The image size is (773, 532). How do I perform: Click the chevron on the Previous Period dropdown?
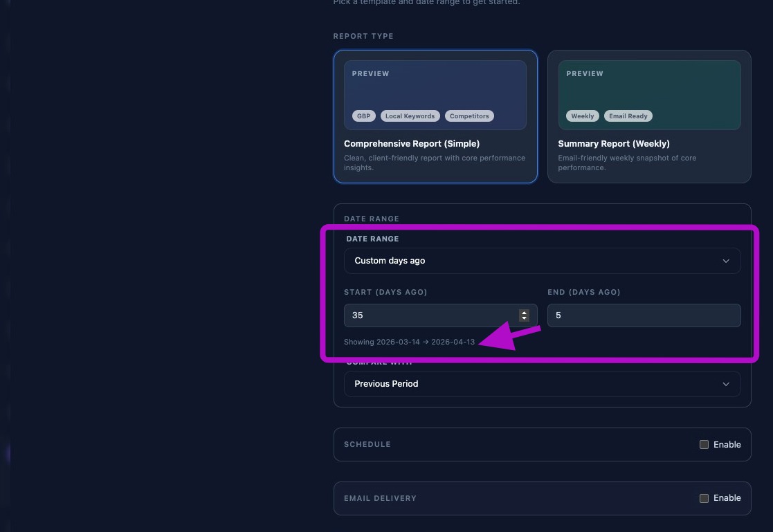point(726,384)
